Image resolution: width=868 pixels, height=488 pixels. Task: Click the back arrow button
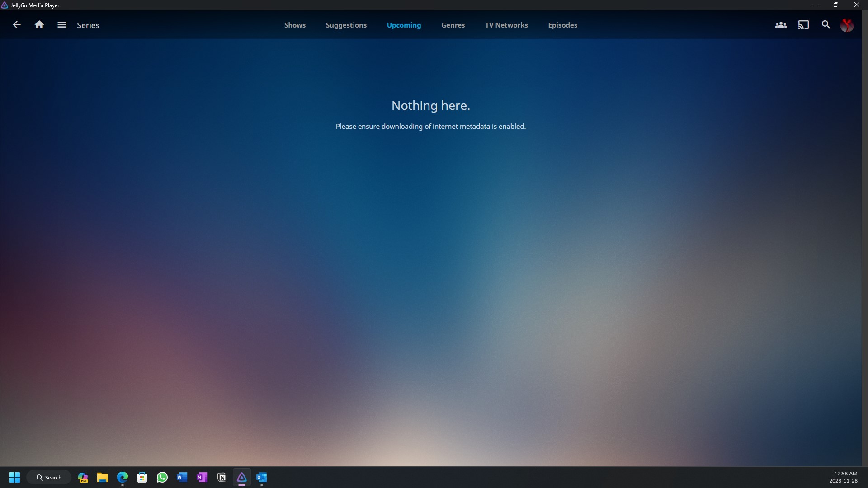[17, 25]
